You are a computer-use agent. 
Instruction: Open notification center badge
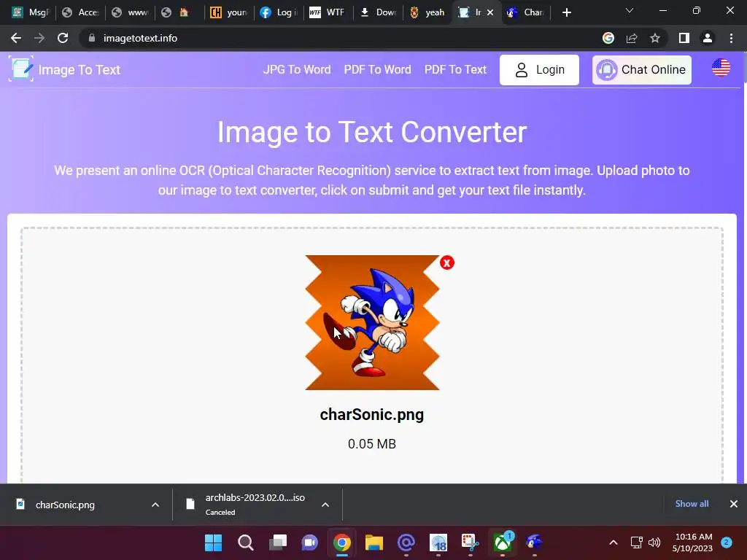point(727,542)
